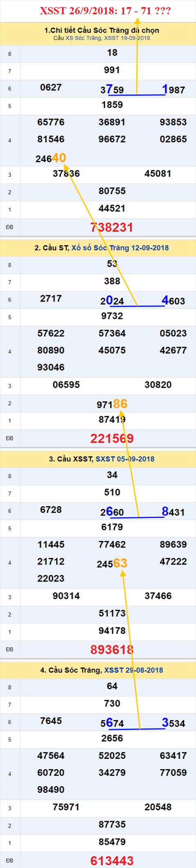
Task: Open the SXST 05-09-2018 link
Action: tap(125, 459)
